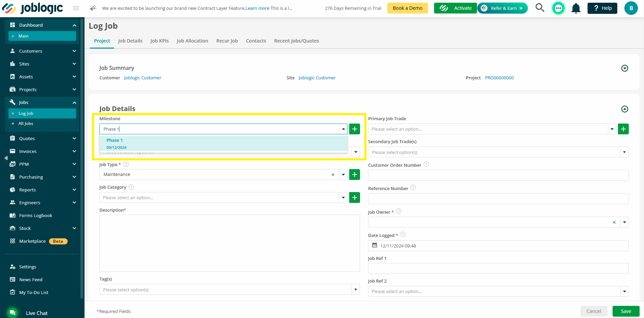Cancel logging the job
This screenshot has height=318, width=644.
pyautogui.click(x=594, y=311)
